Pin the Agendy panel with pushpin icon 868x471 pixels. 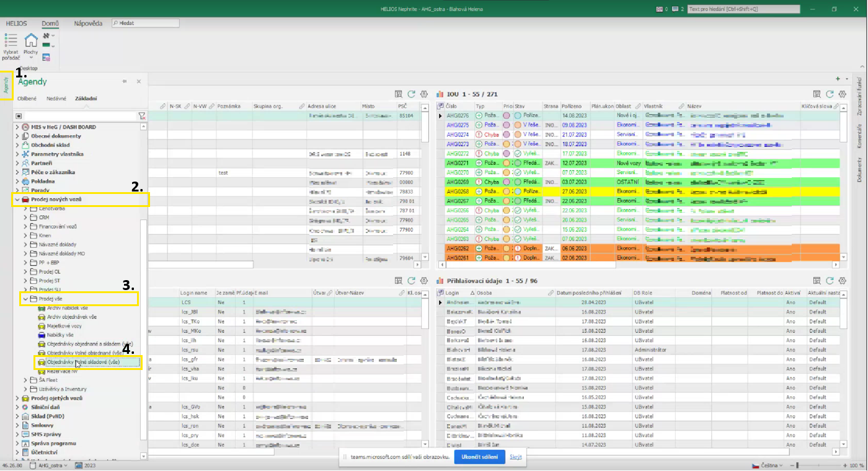(125, 82)
